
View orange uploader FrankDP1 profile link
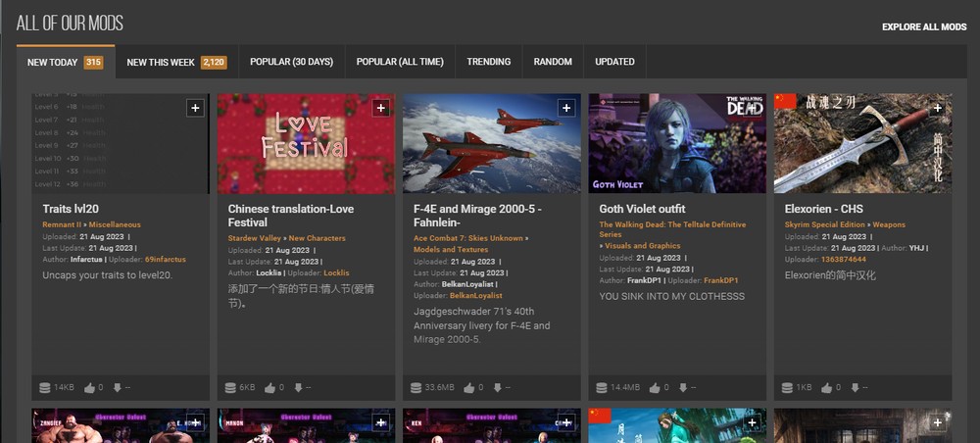tap(720, 280)
